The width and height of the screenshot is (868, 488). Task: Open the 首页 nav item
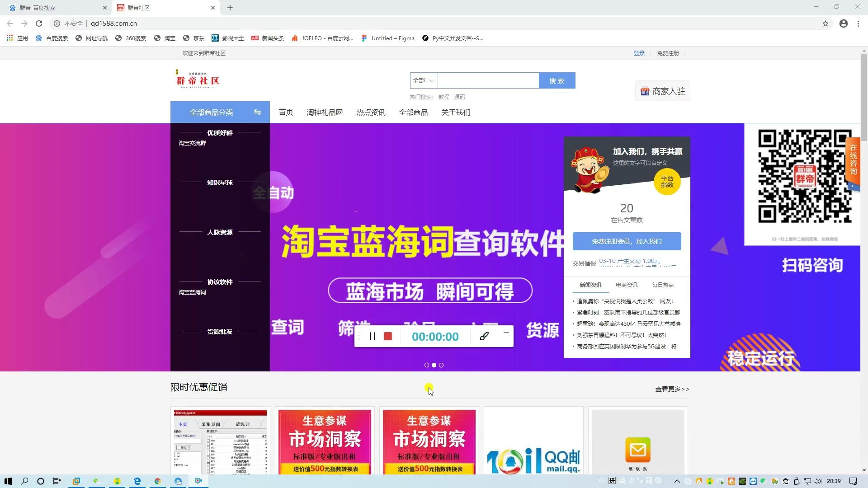pyautogui.click(x=286, y=112)
